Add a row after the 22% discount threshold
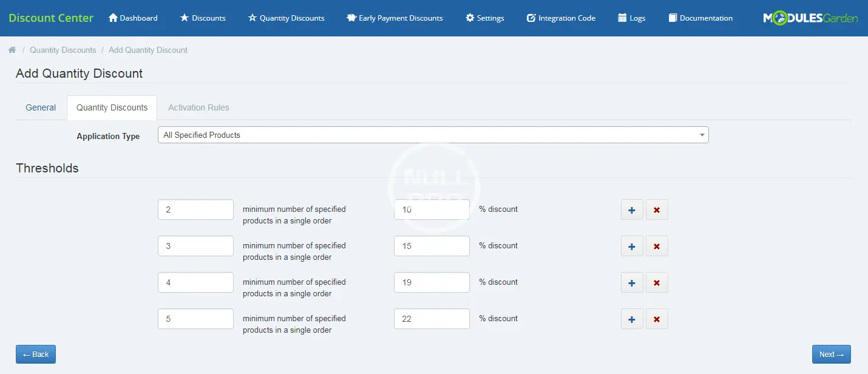Image resolution: width=868 pixels, height=374 pixels. click(632, 319)
